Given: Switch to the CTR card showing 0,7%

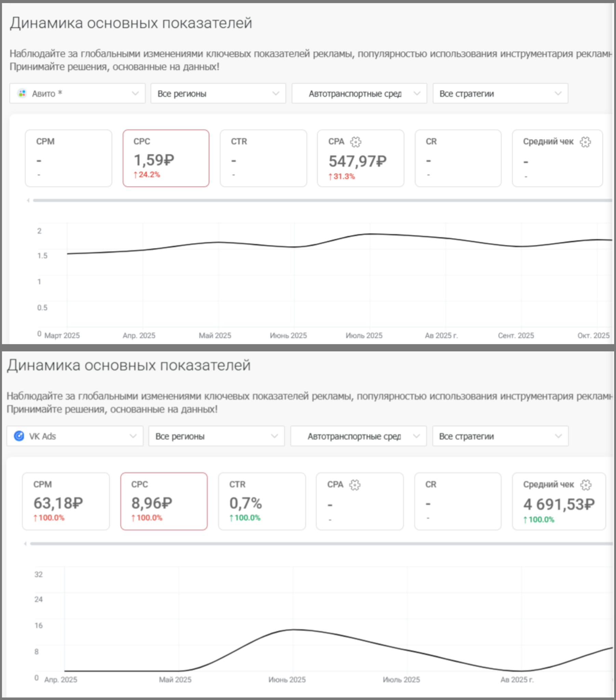Looking at the screenshot, I should coord(262,501).
